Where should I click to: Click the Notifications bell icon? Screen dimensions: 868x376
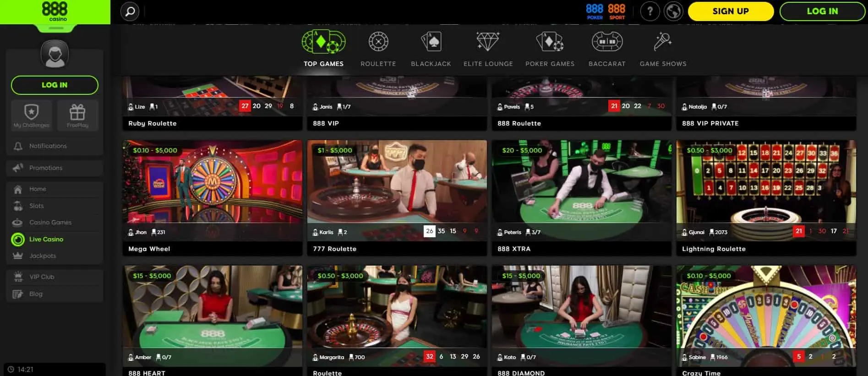18,146
